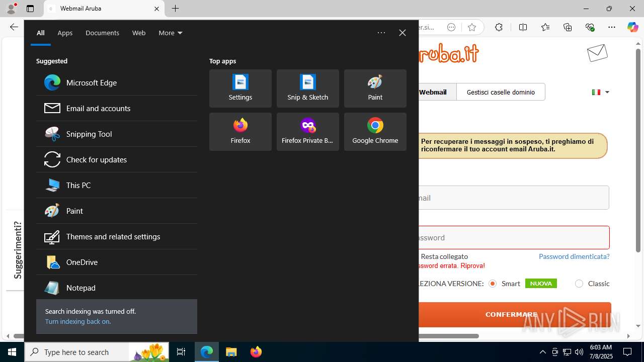This screenshot has width=644, height=362.
Task: Open Edge browser essentials icon
Action: 590,28
